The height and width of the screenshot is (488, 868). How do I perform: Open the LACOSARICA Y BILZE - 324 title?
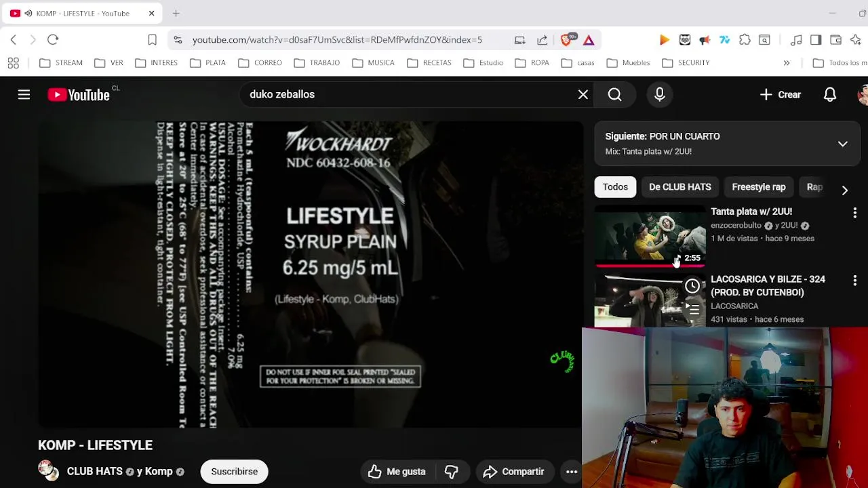(x=768, y=286)
